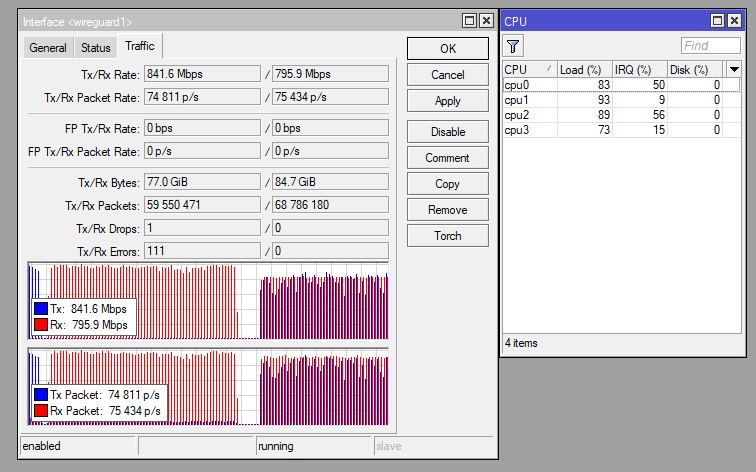Sort by the IRQ (%) column header
Viewport: 756px width, 472px height.
[639, 69]
